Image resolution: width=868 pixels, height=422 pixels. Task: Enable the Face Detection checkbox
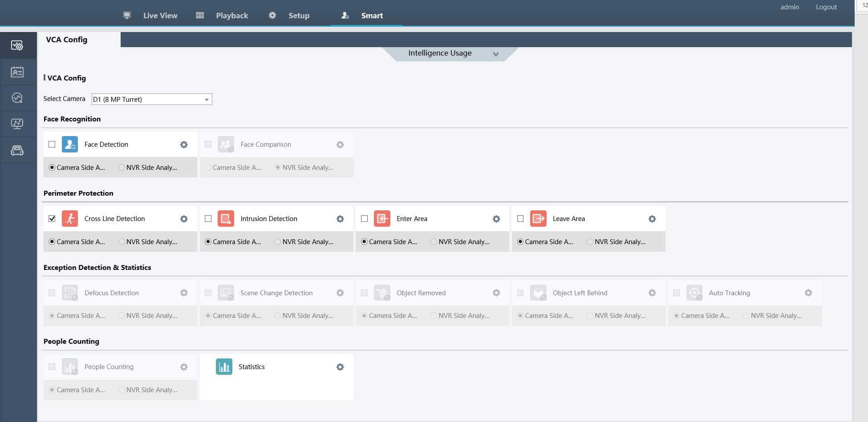52,144
